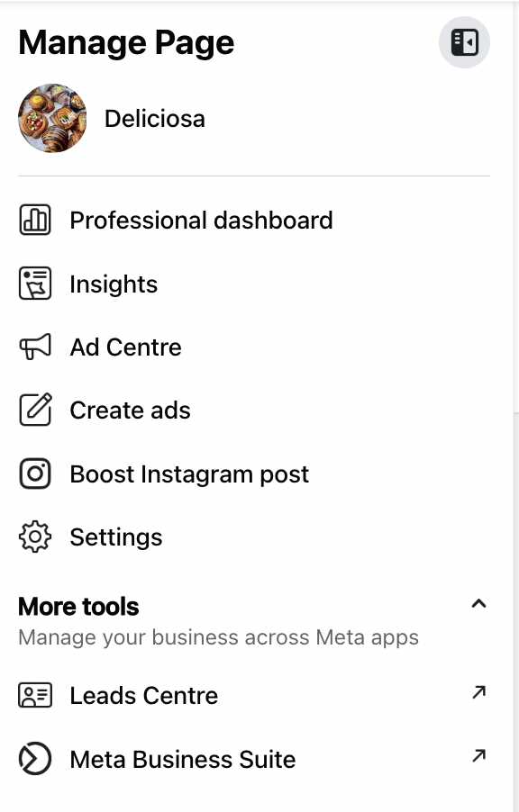Open the Professional dashboard entry
The height and width of the screenshot is (812, 519).
pyautogui.click(x=201, y=220)
